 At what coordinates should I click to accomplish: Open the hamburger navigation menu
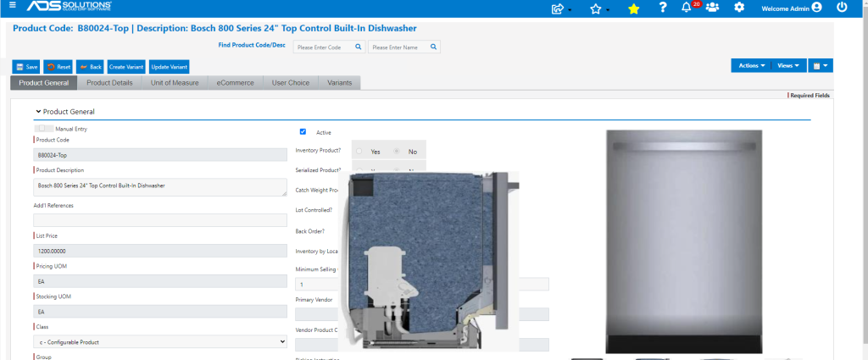tap(13, 5)
